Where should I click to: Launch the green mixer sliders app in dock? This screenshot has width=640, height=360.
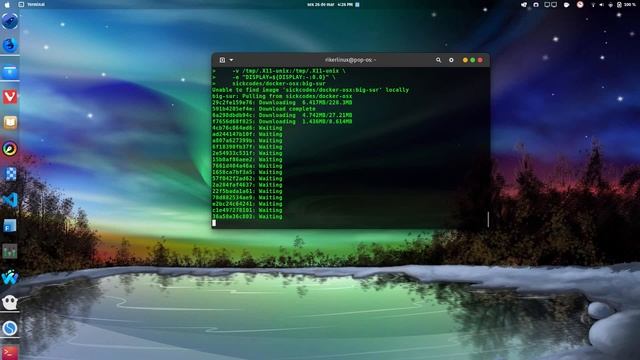click(10, 251)
